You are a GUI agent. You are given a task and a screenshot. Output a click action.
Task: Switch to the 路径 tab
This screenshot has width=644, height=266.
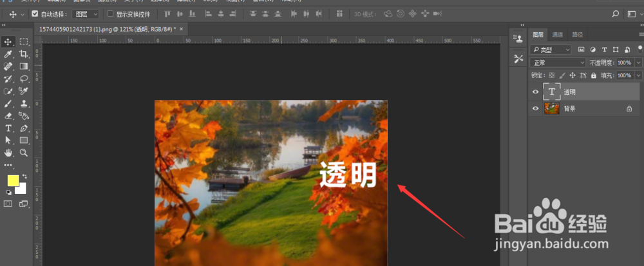coord(577,35)
